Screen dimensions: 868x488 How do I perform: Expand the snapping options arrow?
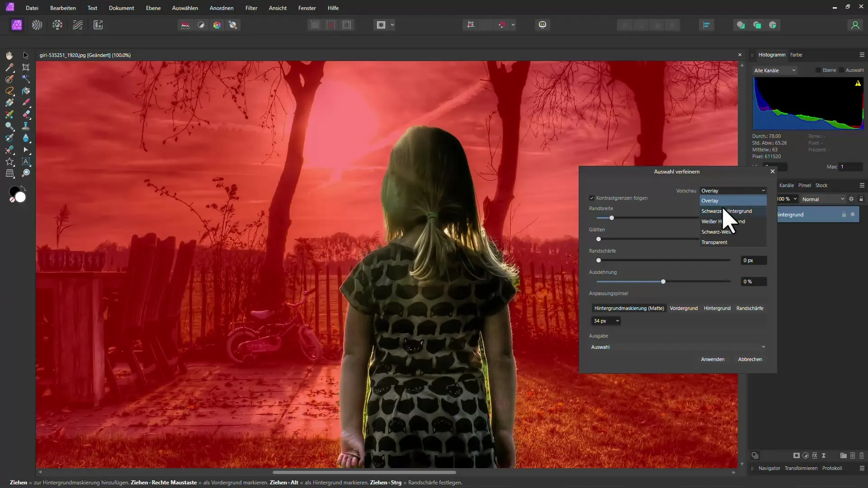click(x=513, y=25)
